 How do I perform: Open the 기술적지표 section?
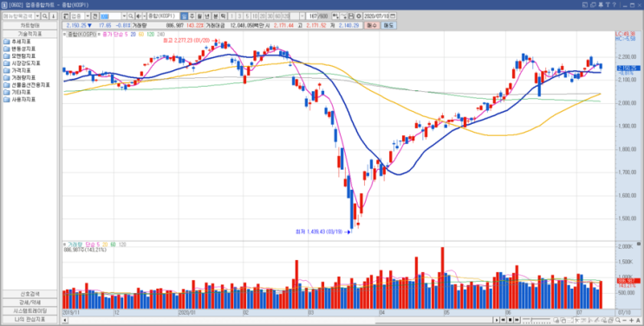point(29,34)
